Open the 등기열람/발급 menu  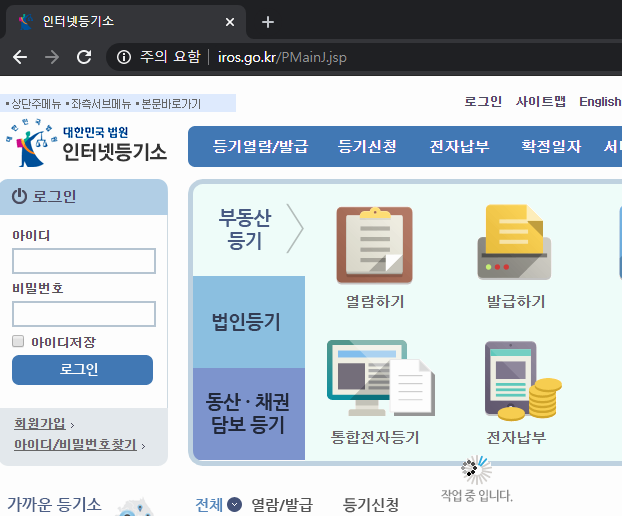(260, 146)
